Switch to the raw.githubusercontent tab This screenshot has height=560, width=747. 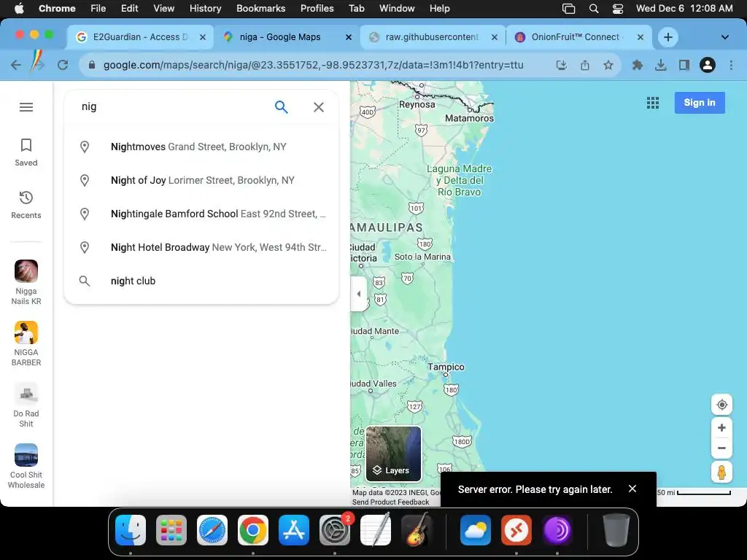click(432, 37)
